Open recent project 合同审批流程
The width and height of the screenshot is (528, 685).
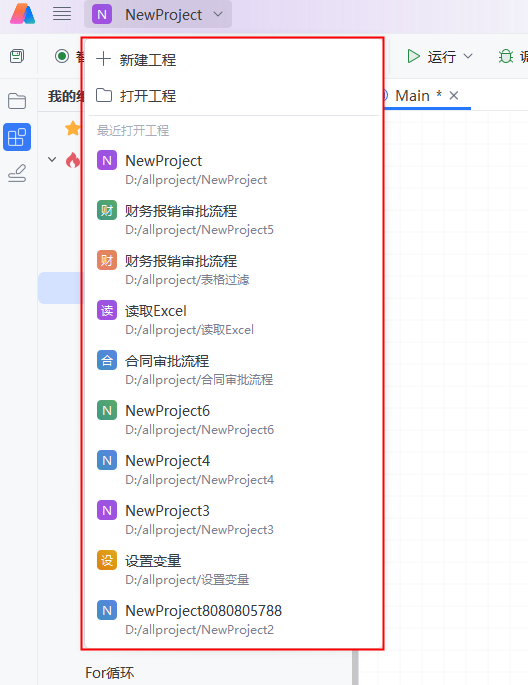pyautogui.click(x=234, y=370)
